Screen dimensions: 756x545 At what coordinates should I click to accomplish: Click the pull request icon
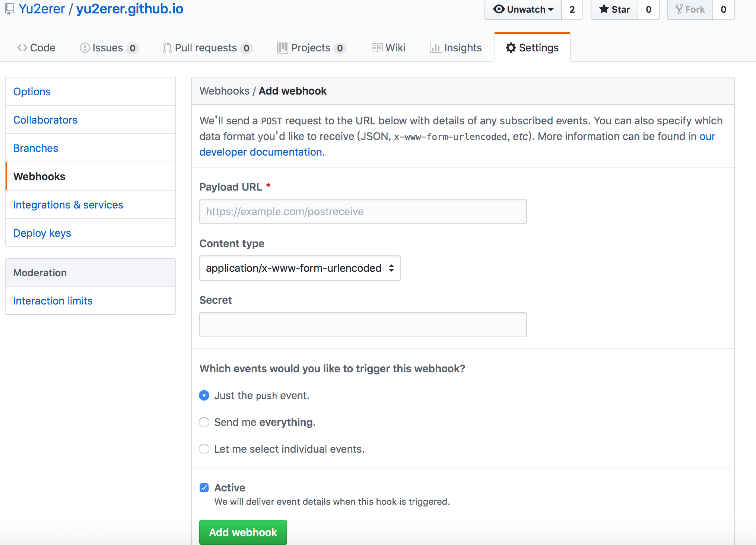pos(167,48)
